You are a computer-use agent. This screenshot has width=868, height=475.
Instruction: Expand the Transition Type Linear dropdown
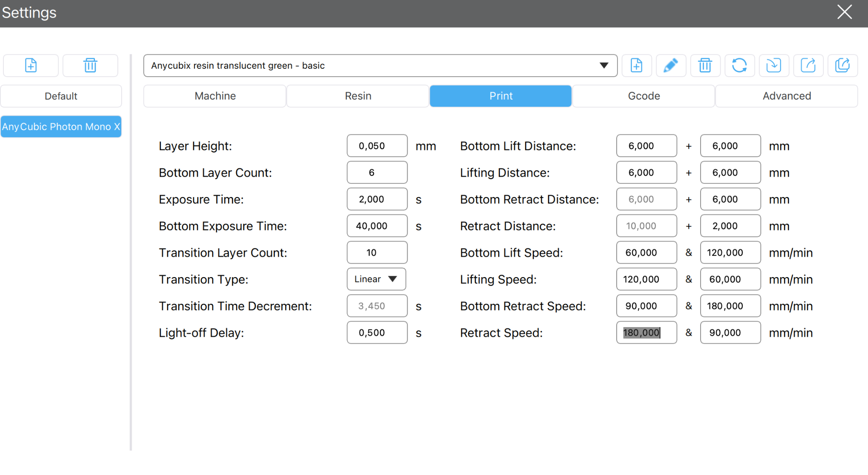[x=376, y=279]
